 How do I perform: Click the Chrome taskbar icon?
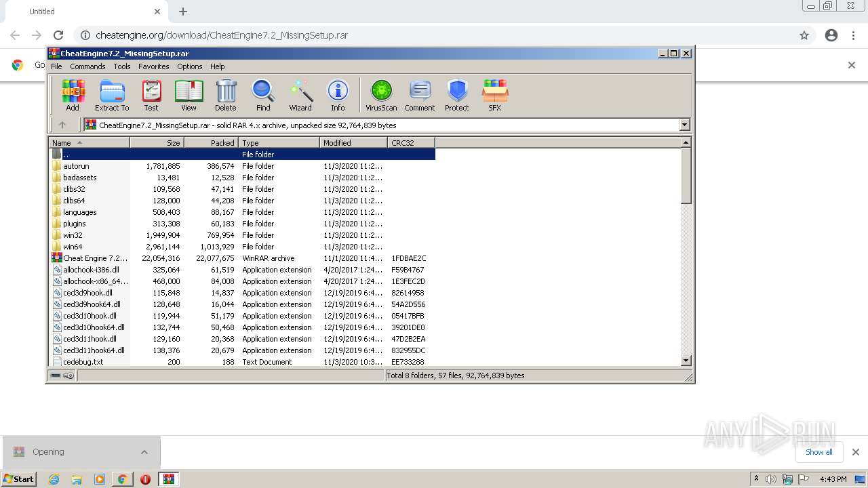(x=122, y=479)
